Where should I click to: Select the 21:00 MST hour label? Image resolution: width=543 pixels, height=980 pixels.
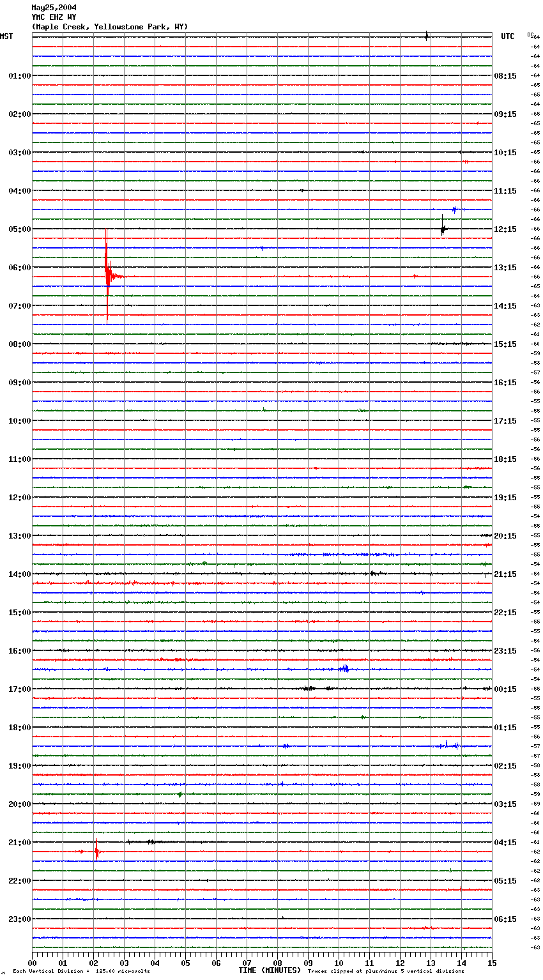point(19,843)
